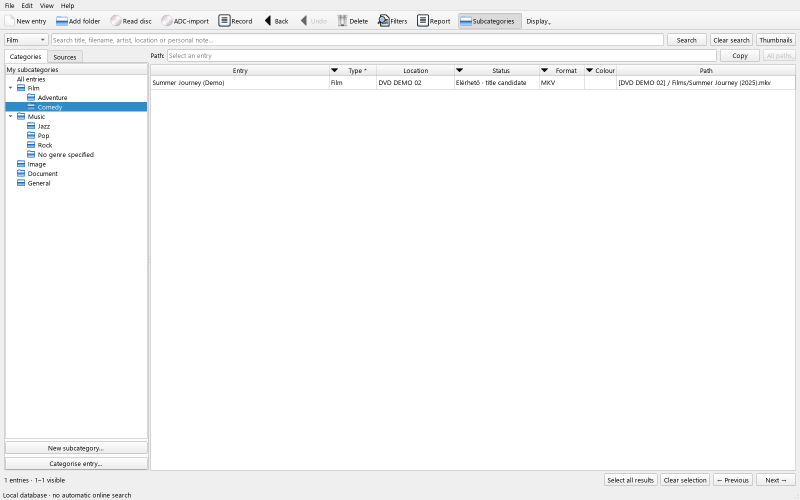Click the Add folder icon

pyautogui.click(x=62, y=21)
